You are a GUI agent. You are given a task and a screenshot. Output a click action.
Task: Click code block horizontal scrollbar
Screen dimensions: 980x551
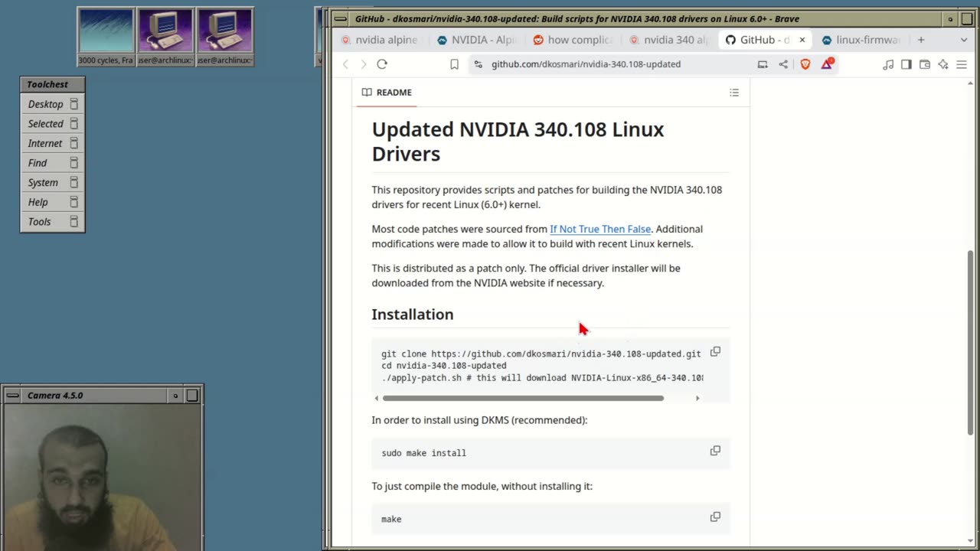tap(523, 398)
